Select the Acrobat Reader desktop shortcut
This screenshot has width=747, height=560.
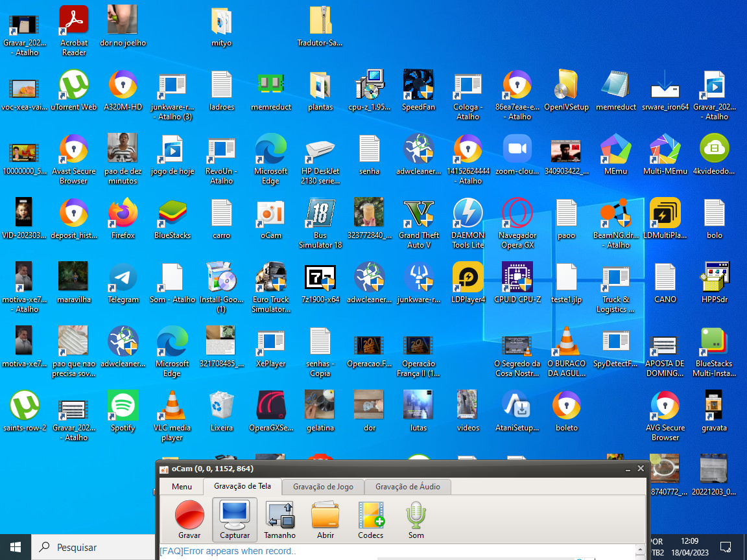[x=74, y=31]
